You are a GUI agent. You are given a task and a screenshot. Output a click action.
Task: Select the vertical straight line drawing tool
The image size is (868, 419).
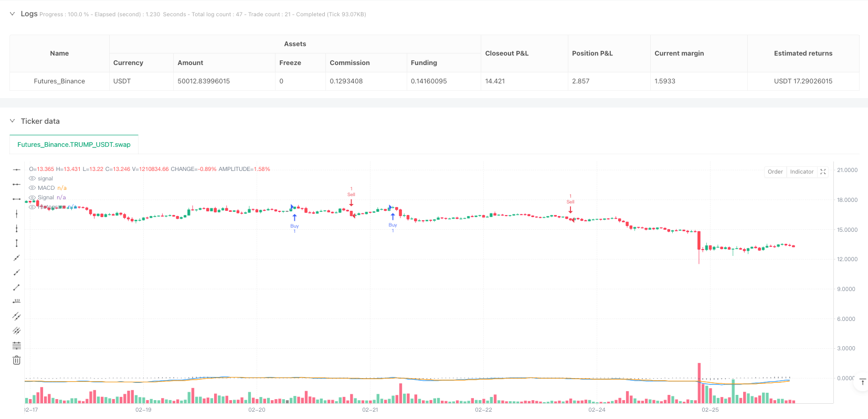(x=17, y=213)
